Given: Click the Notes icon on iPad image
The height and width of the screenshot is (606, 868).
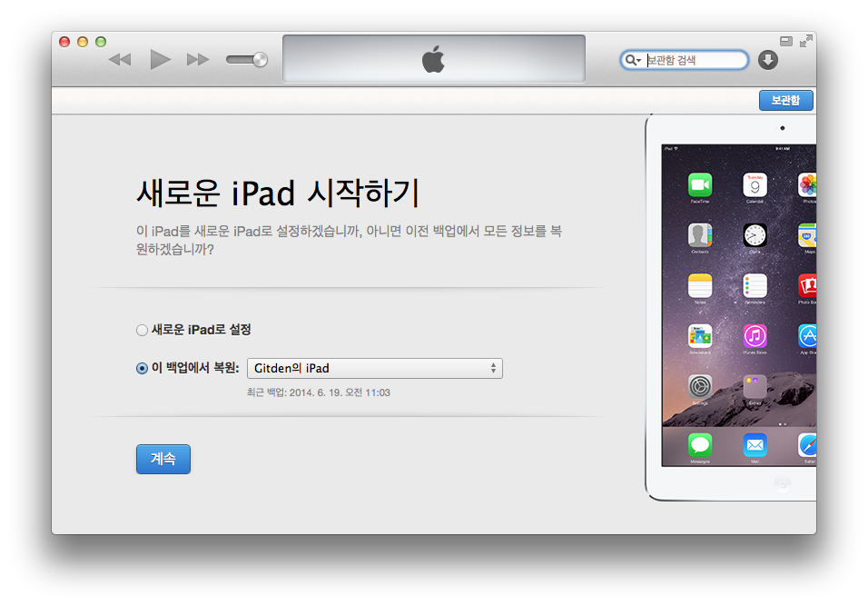Looking at the screenshot, I should [700, 285].
